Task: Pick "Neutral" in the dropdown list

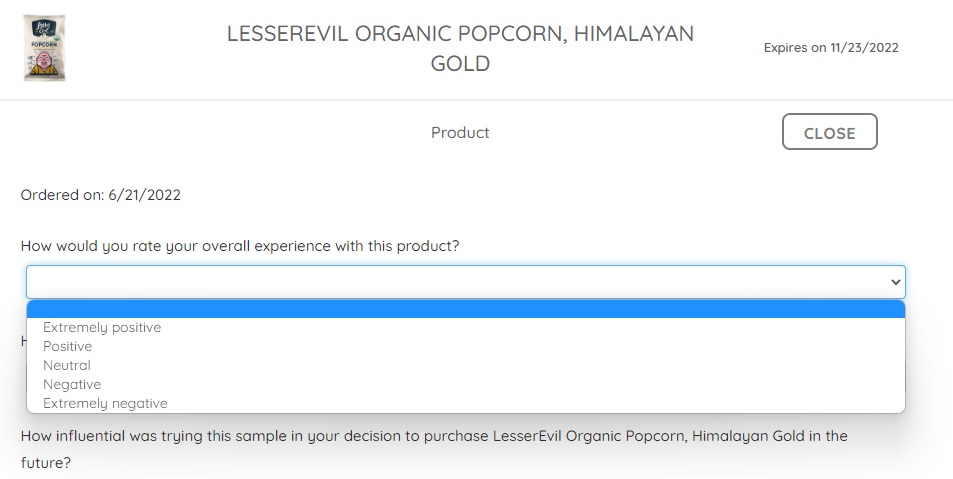Action: (67, 365)
